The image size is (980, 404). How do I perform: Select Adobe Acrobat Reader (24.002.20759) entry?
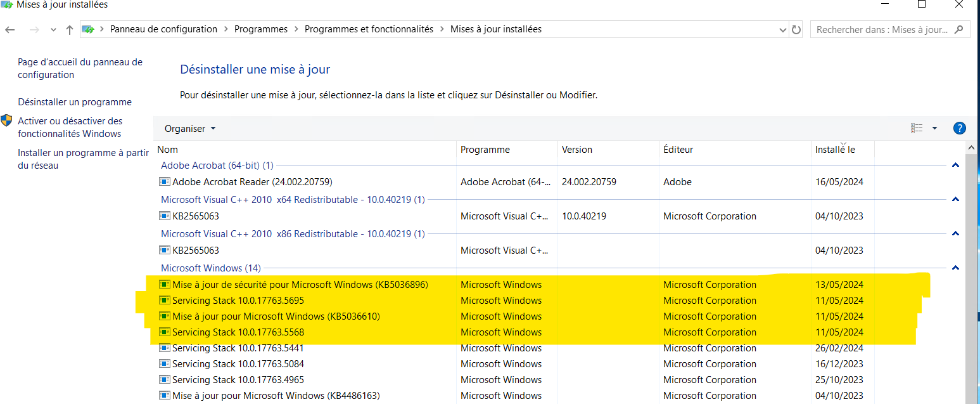pos(252,182)
